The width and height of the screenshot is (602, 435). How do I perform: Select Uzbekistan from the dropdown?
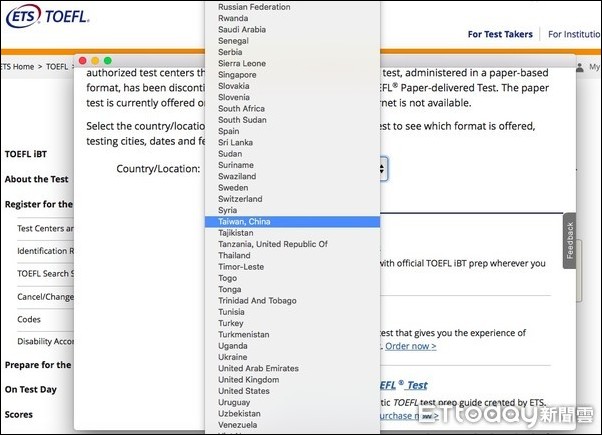[239, 413]
